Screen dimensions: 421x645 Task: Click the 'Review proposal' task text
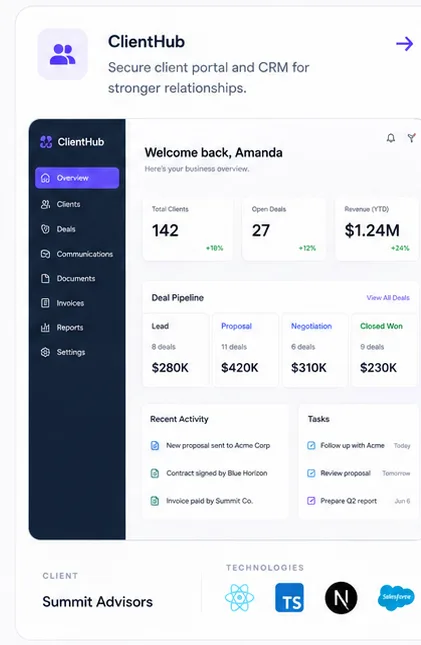346,473
